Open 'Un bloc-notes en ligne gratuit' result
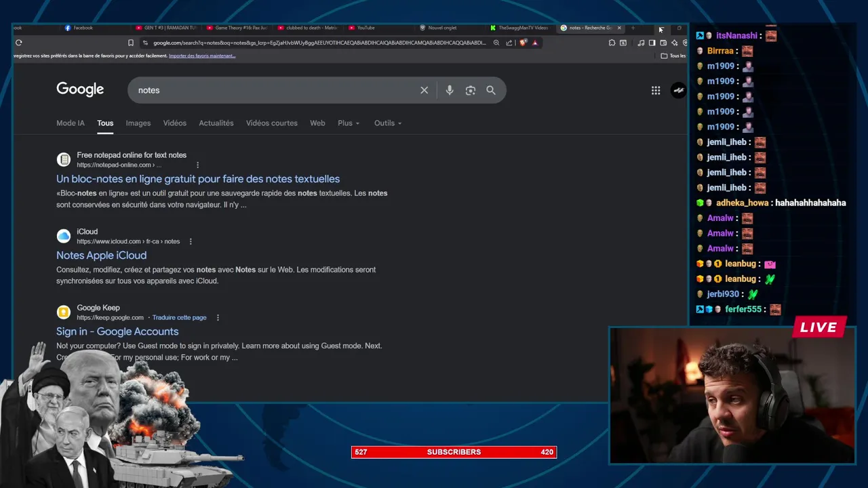This screenshot has width=868, height=488. pyautogui.click(x=198, y=179)
